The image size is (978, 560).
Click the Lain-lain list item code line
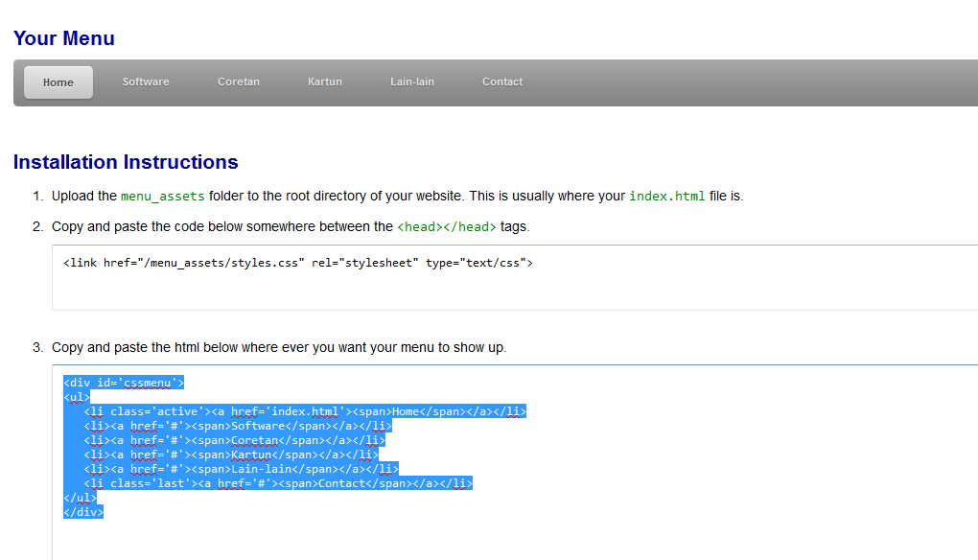click(x=241, y=469)
